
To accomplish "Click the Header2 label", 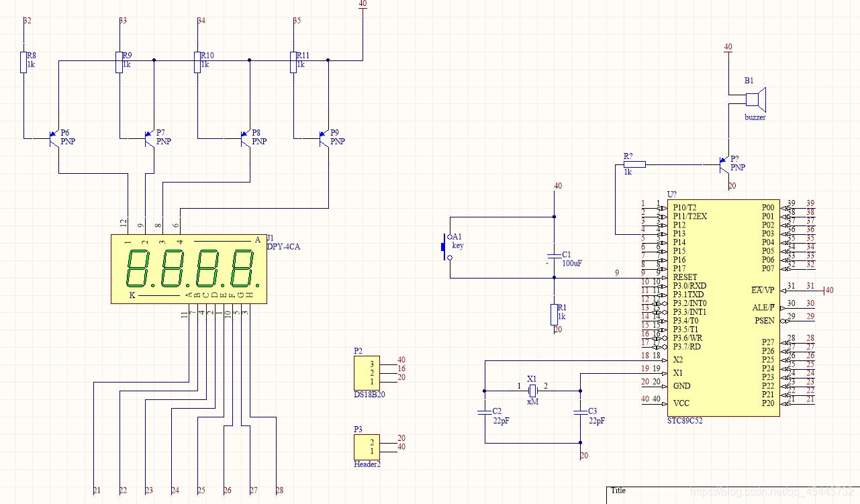I will tap(367, 464).
